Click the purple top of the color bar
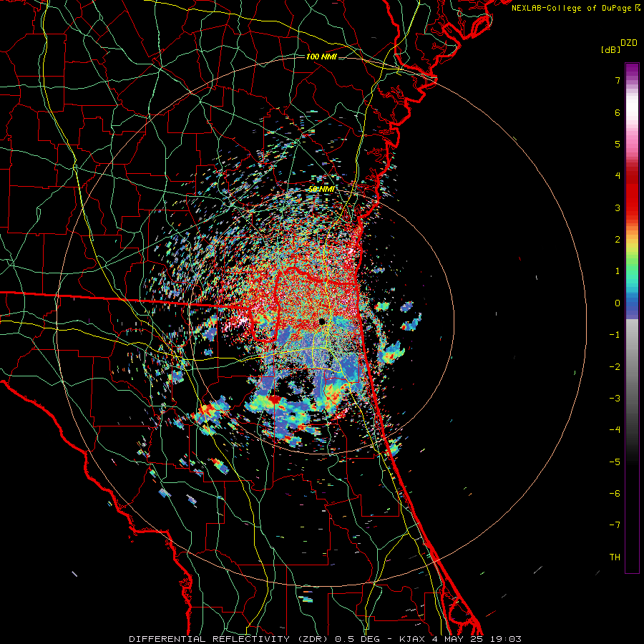 (x=632, y=68)
